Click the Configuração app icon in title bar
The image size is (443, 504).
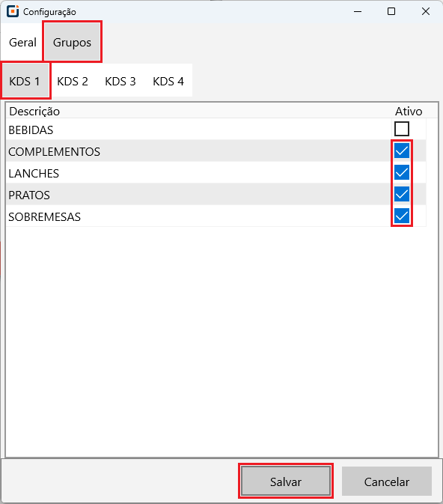pyautogui.click(x=13, y=11)
